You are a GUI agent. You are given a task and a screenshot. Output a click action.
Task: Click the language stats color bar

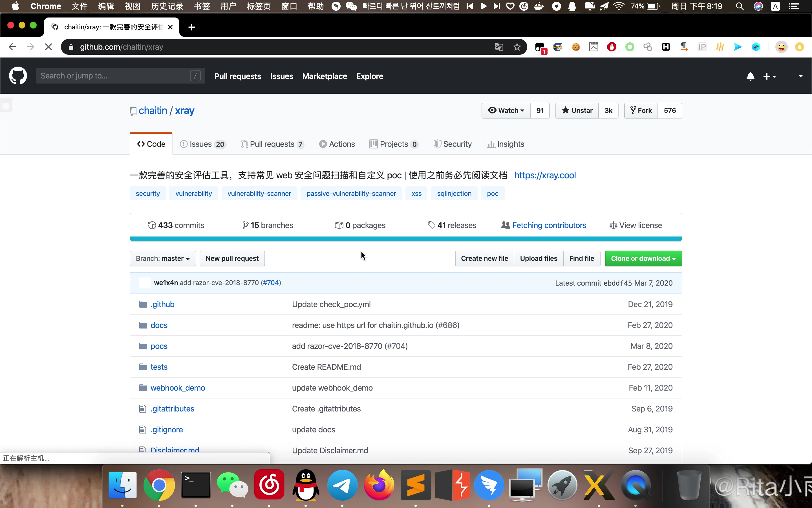click(406, 239)
